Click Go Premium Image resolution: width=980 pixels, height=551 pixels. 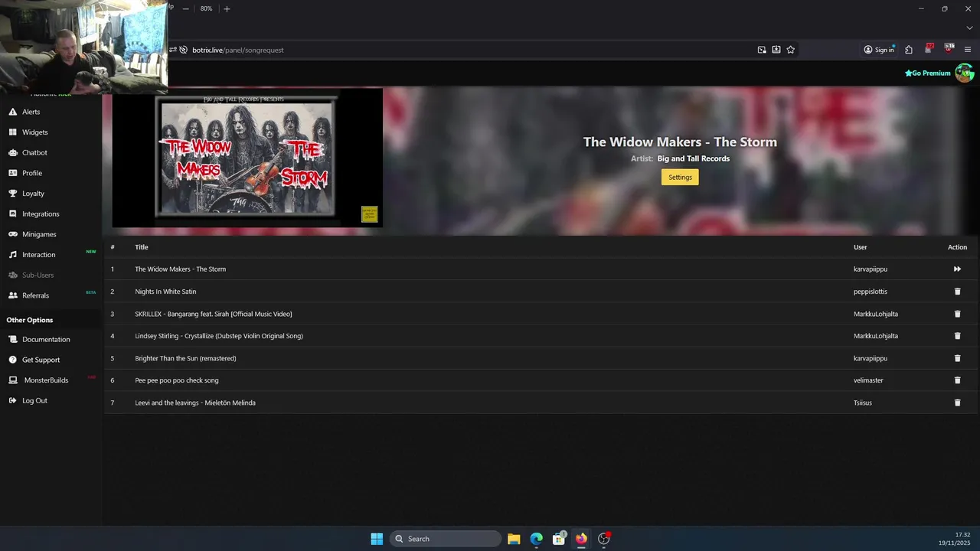pos(927,73)
